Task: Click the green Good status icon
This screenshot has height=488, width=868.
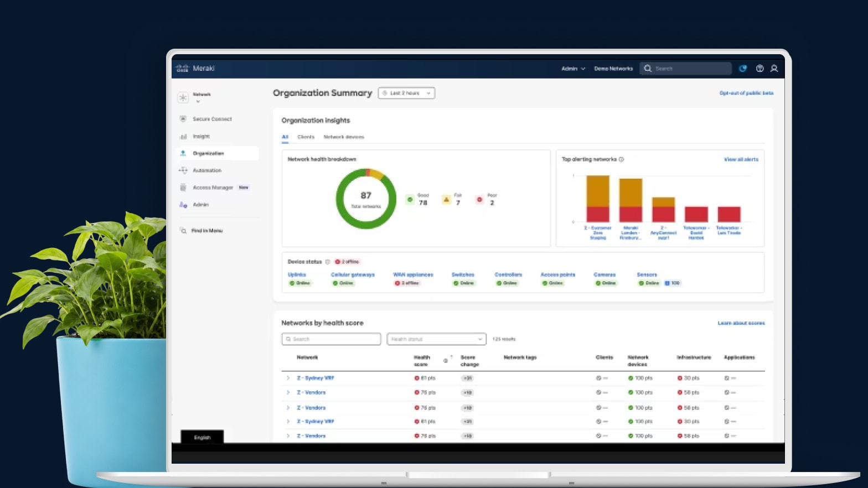Action: click(410, 200)
